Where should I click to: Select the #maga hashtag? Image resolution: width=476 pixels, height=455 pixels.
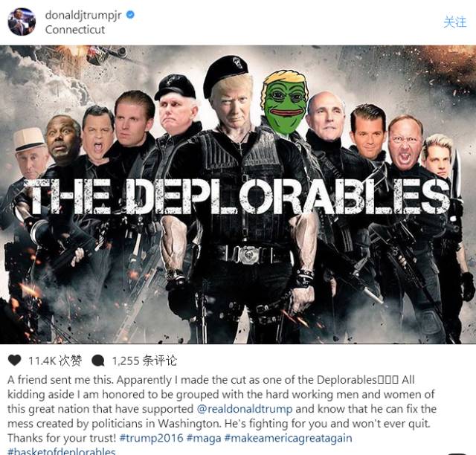pyautogui.click(x=204, y=438)
